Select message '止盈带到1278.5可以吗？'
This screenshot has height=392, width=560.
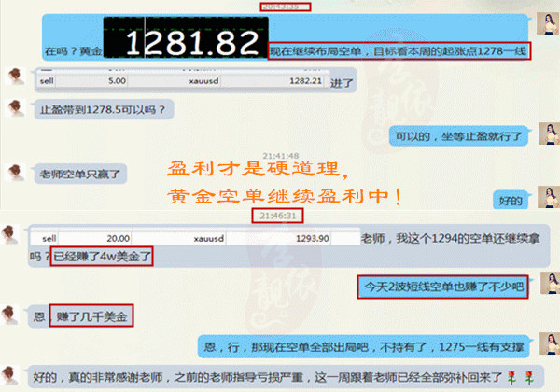[x=103, y=109]
